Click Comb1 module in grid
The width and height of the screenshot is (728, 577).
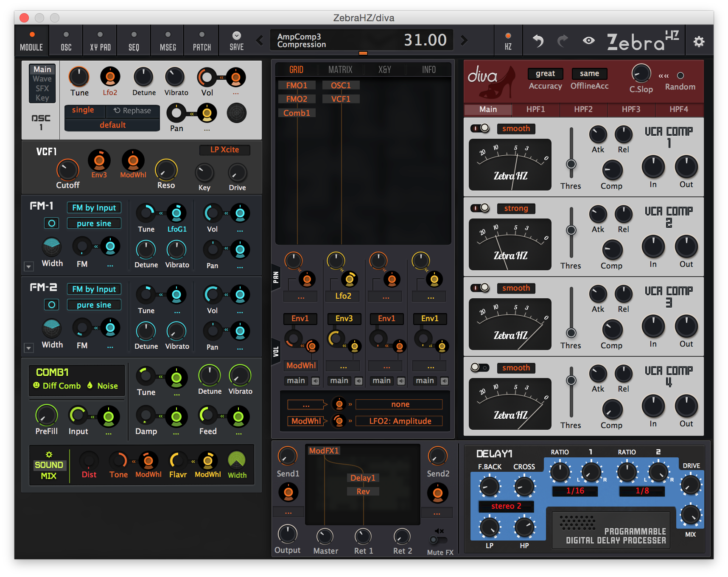point(297,113)
